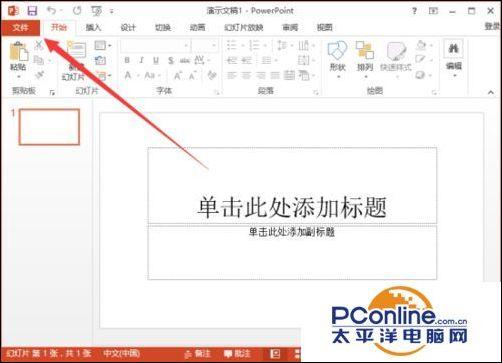Clear all formatting with the eraser icon
Viewport: 502px width, 363px height.
pyautogui.click(x=212, y=75)
